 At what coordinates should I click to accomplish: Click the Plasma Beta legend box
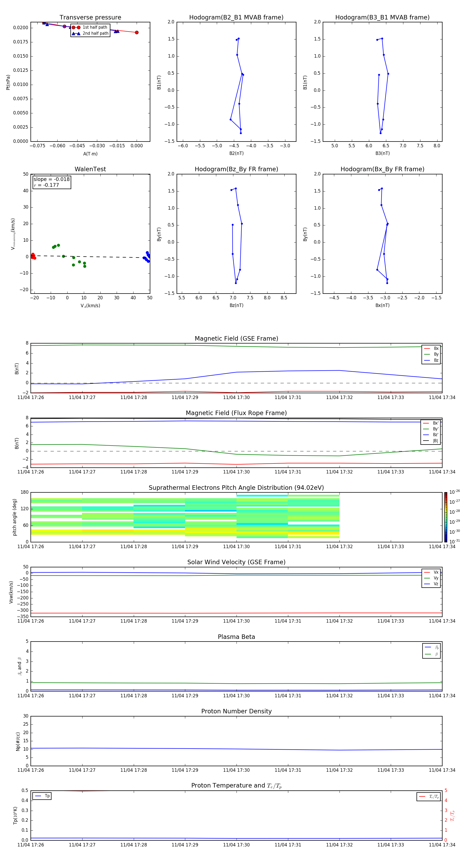tap(431, 651)
